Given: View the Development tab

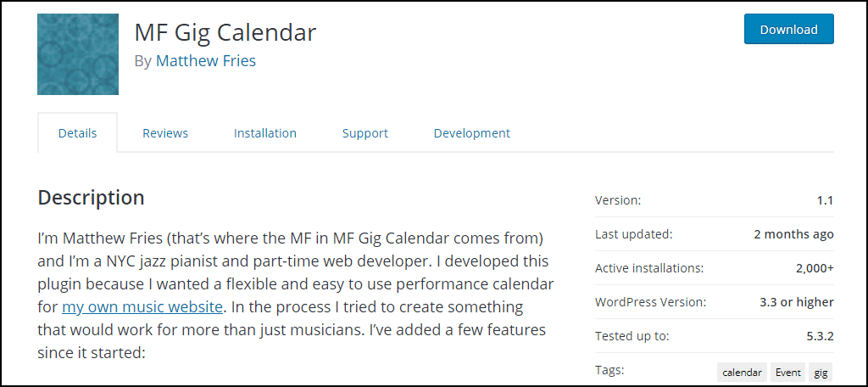Looking at the screenshot, I should pyautogui.click(x=471, y=133).
